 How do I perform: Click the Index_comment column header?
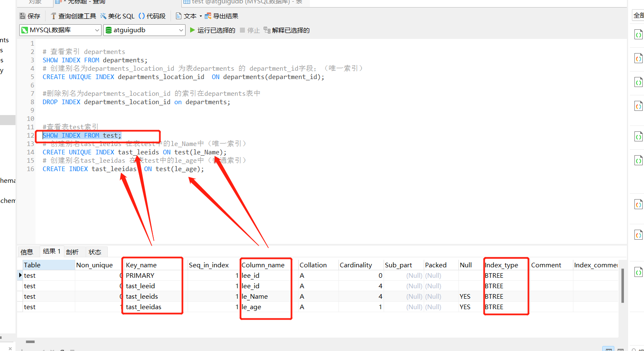[596, 265]
